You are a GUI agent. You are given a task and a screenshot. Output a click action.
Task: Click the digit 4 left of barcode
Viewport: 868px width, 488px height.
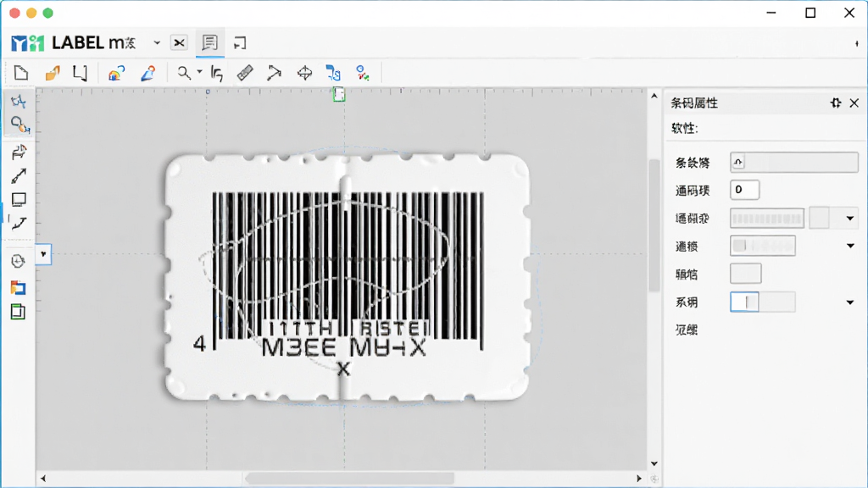[199, 344]
